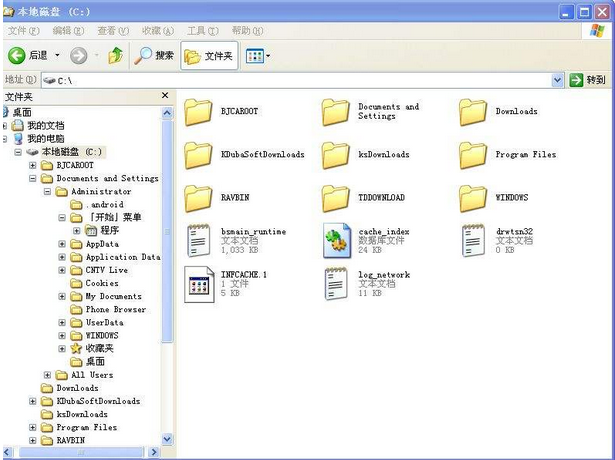This screenshot has height=460, width=615.
Task: Select 桌面 folder under Administrator in tree
Action: point(95,362)
